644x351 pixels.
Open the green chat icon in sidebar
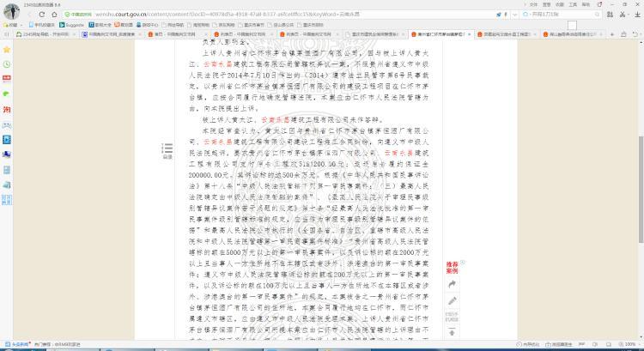pyautogui.click(x=7, y=94)
